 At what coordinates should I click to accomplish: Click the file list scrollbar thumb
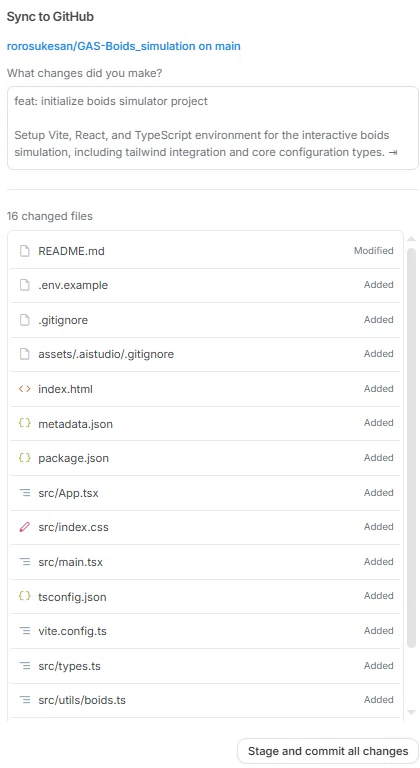click(x=411, y=448)
